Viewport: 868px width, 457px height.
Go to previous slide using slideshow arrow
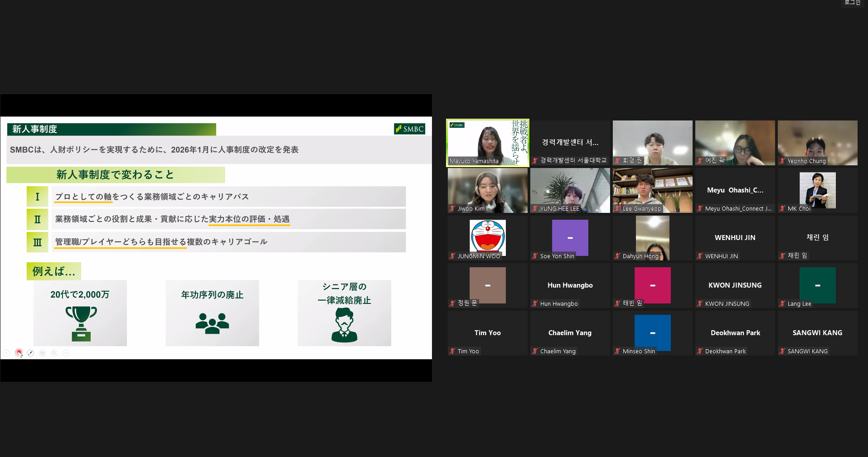click(x=6, y=353)
